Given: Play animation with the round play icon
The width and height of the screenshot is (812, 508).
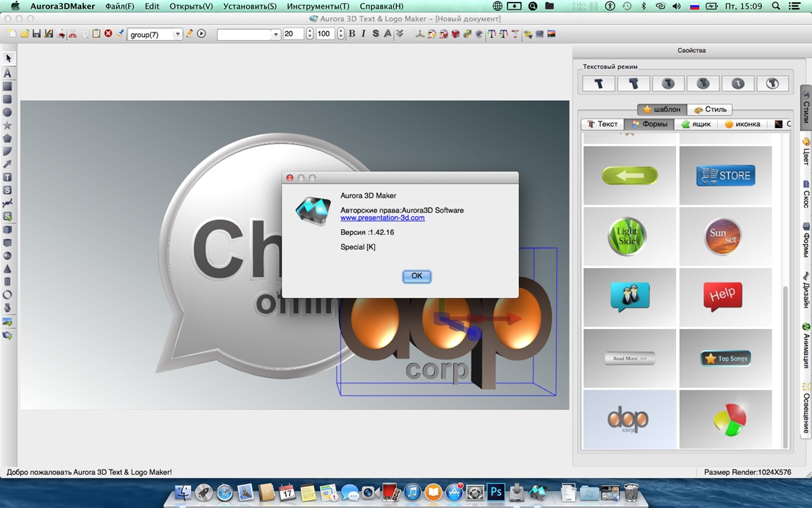Looking at the screenshot, I should click(202, 33).
